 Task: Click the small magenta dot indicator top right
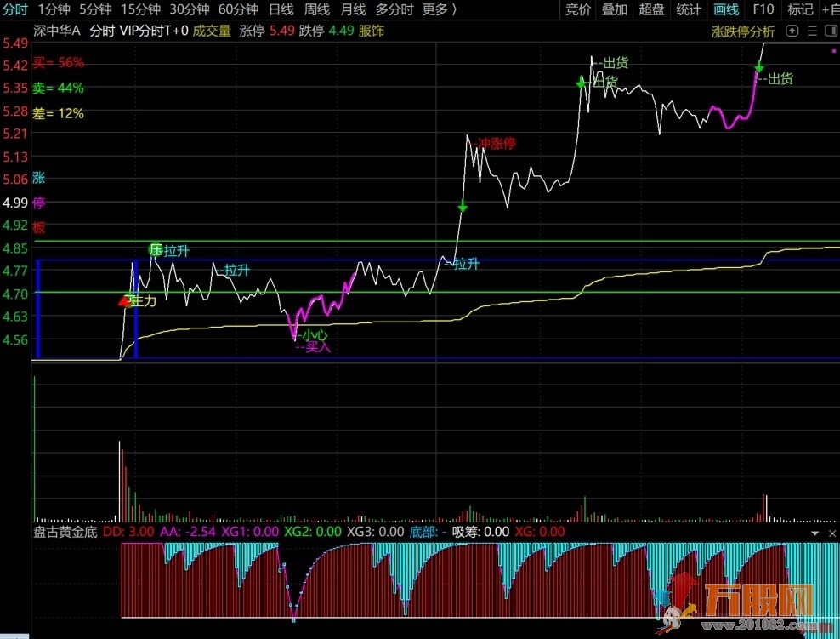pyautogui.click(x=833, y=51)
